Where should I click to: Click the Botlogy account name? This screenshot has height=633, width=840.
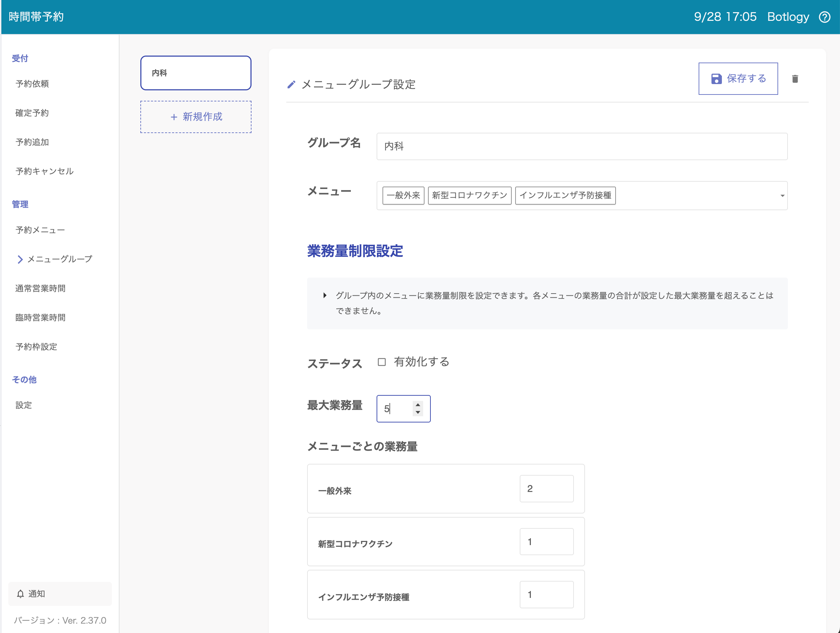click(x=788, y=17)
